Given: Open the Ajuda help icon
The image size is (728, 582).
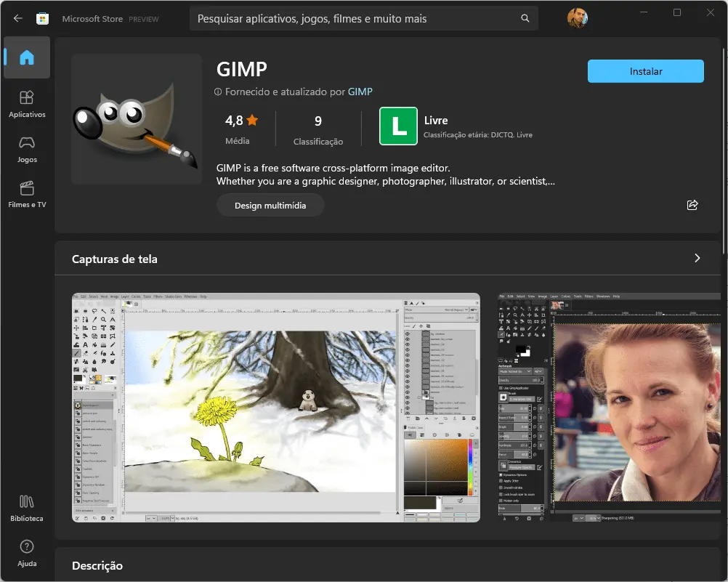Looking at the screenshot, I should 27,553.
